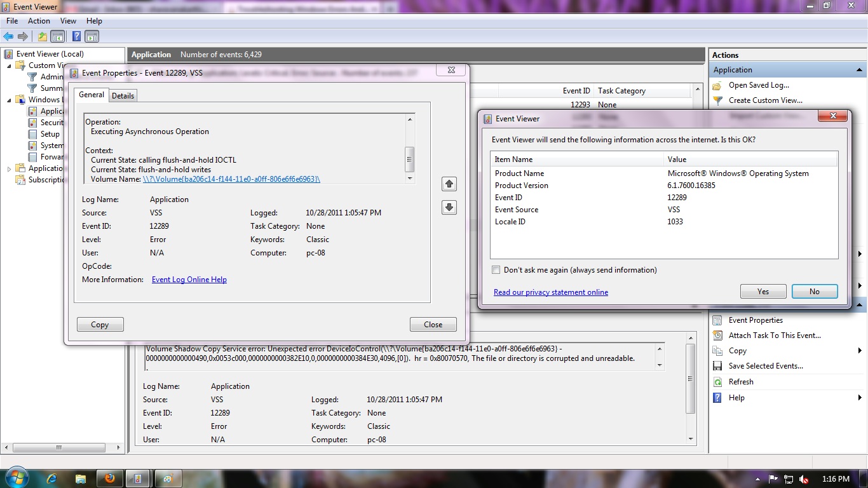868x488 pixels.
Task: Click the Close button in Event Properties
Action: pos(433,325)
